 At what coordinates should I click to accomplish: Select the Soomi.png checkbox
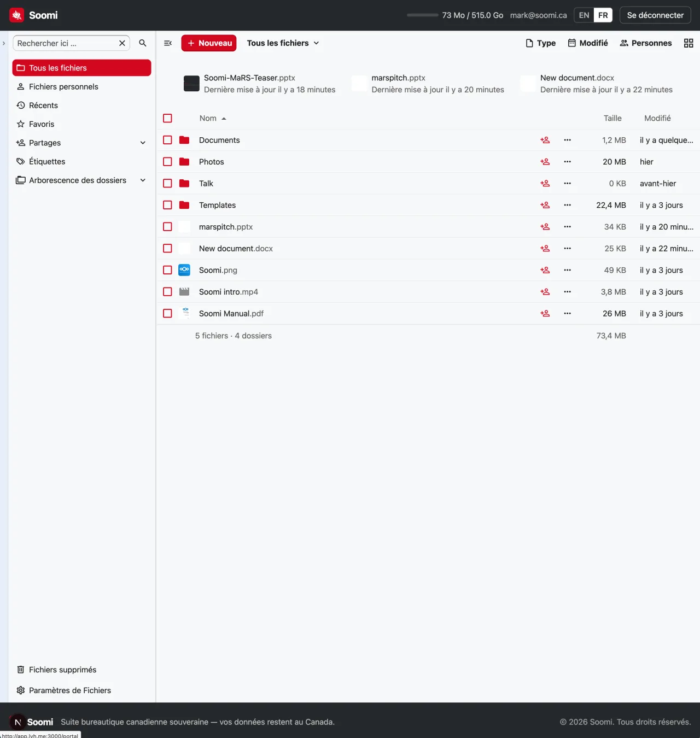coord(167,270)
